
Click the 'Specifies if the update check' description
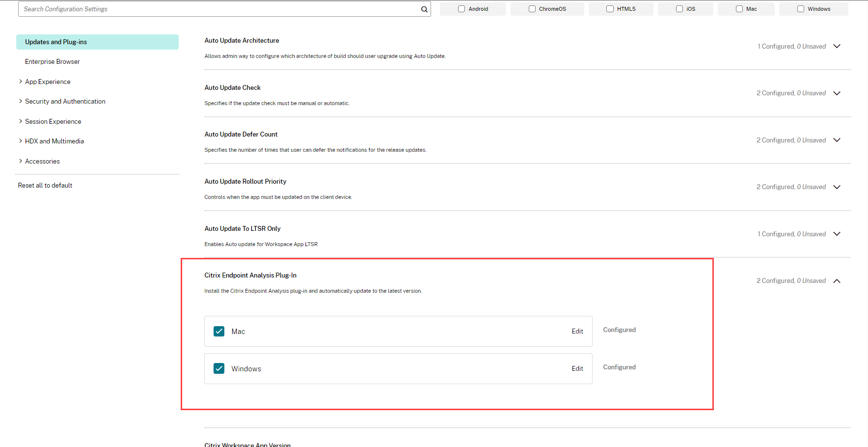[x=277, y=104]
